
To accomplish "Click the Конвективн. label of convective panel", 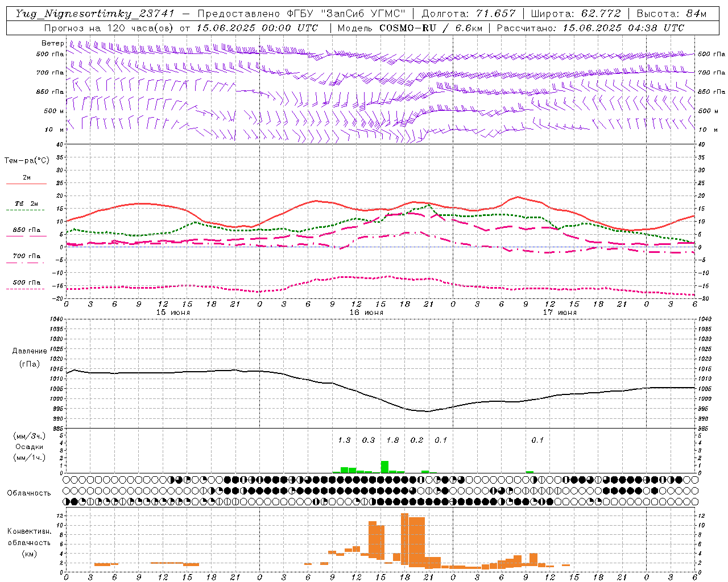I will click(29, 531).
